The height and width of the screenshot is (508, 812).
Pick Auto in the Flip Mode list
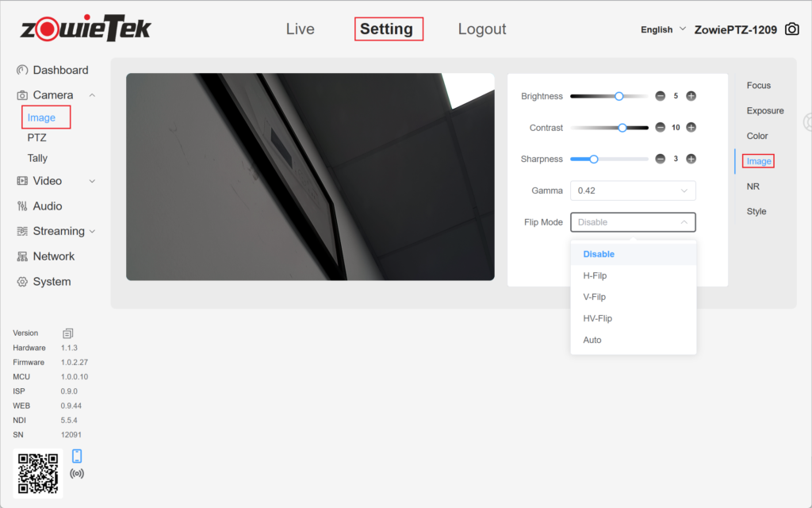(x=592, y=340)
